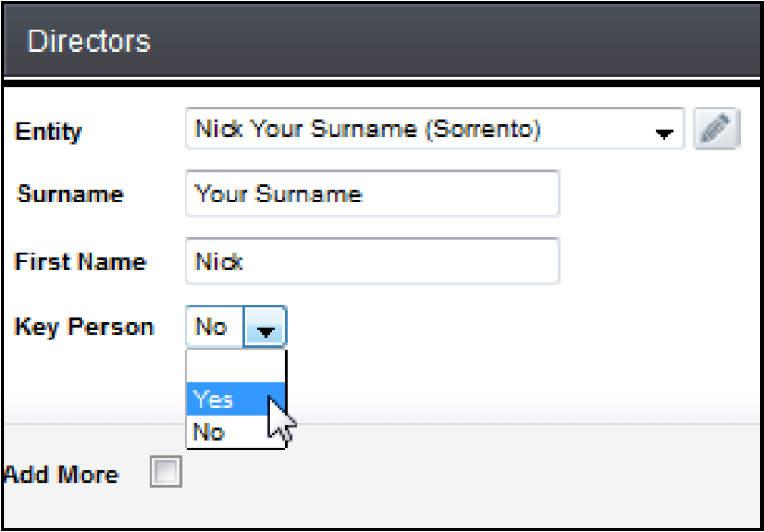Image resolution: width=764 pixels, height=532 pixels.
Task: Expand the Entity dropdown arrow
Action: (664, 133)
